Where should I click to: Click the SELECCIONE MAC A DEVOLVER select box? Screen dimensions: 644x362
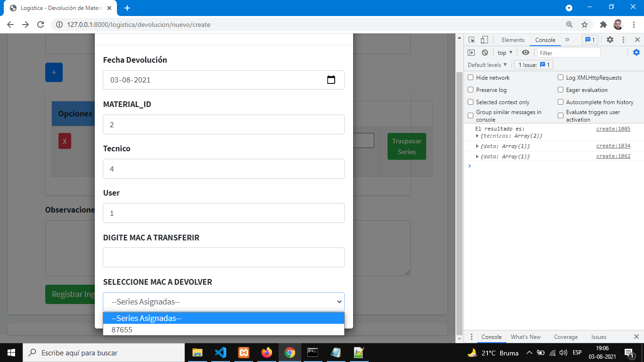pyautogui.click(x=223, y=302)
